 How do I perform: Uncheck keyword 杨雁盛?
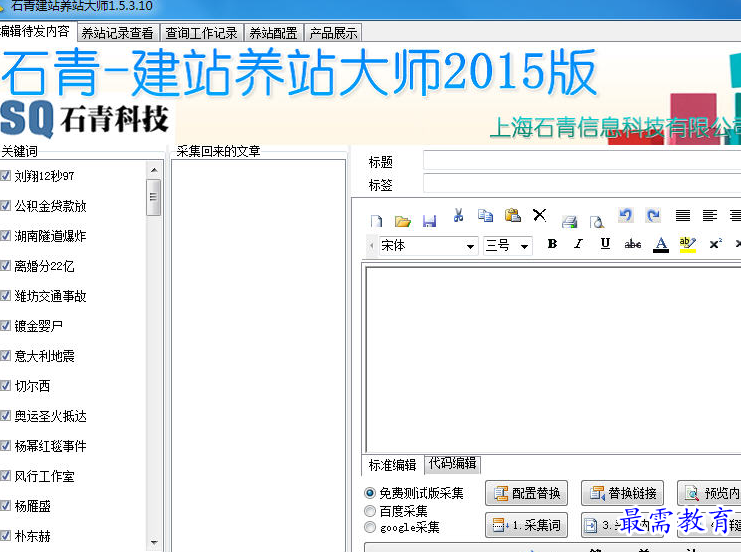(x=5, y=506)
